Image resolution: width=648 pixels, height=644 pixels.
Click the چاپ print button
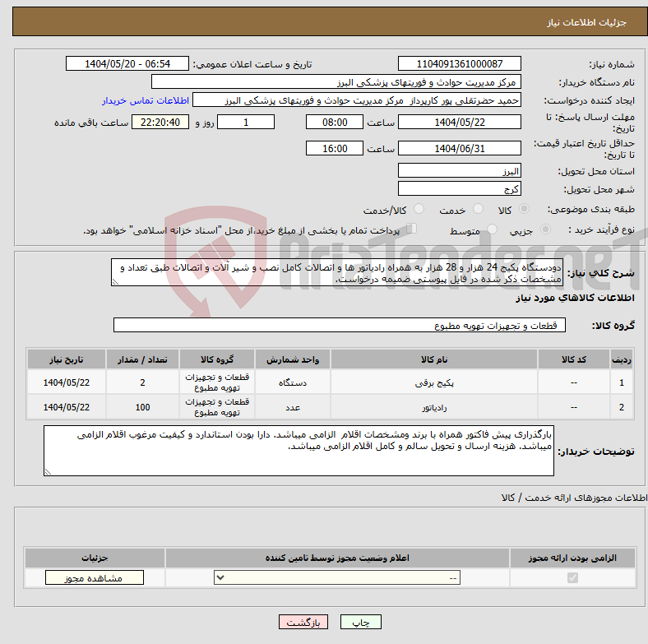pos(361,622)
